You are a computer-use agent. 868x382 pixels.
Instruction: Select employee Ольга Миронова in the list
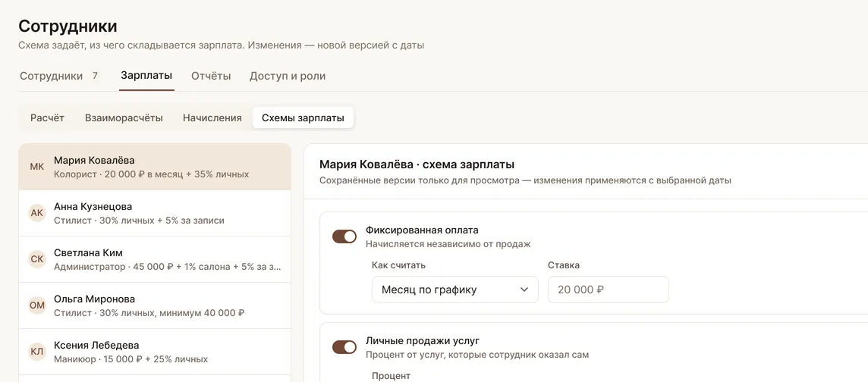[155, 305]
